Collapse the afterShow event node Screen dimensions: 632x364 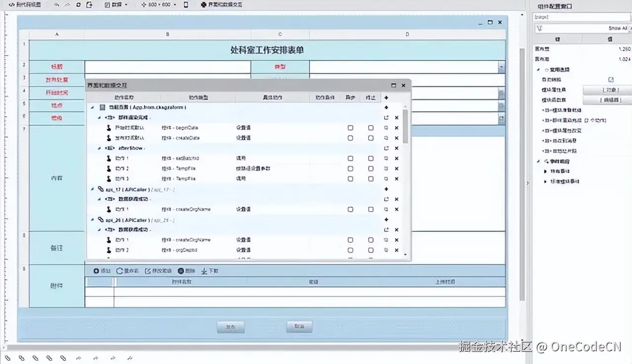99,148
